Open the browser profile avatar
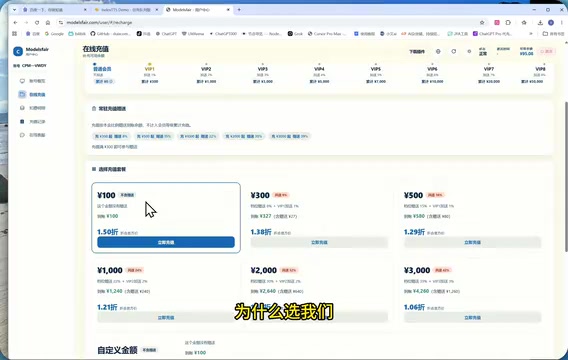Viewport: 568px width, 360px height. (x=551, y=22)
